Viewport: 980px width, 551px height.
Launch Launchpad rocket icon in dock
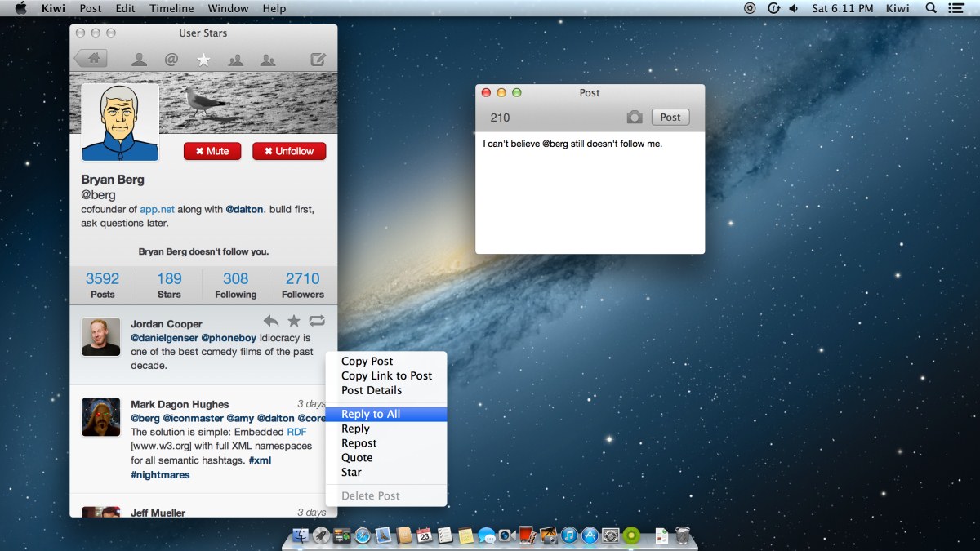pyautogui.click(x=322, y=535)
